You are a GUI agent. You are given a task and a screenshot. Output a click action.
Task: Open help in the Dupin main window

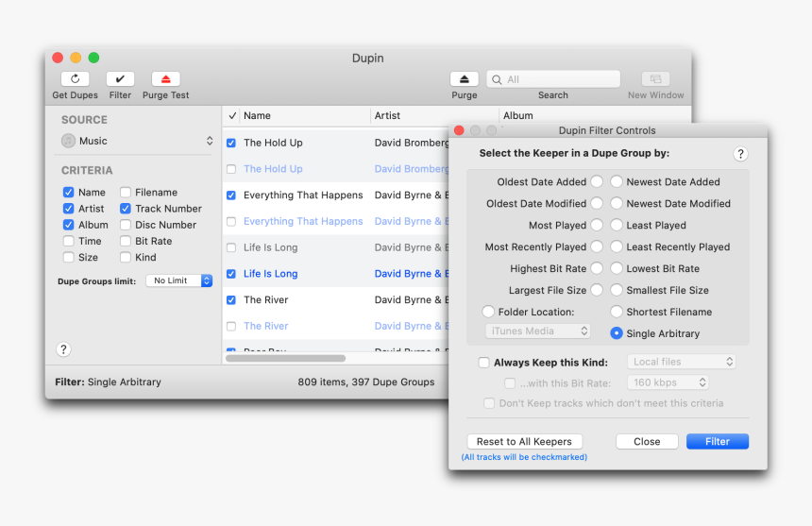coord(63,349)
